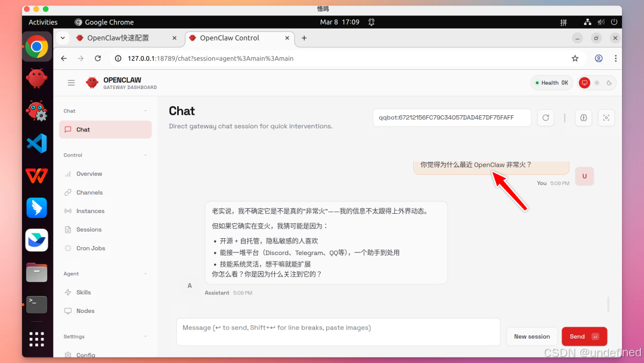The image size is (644, 363).
Task: Collapse the Chat sidebar section
Action: coord(145,111)
